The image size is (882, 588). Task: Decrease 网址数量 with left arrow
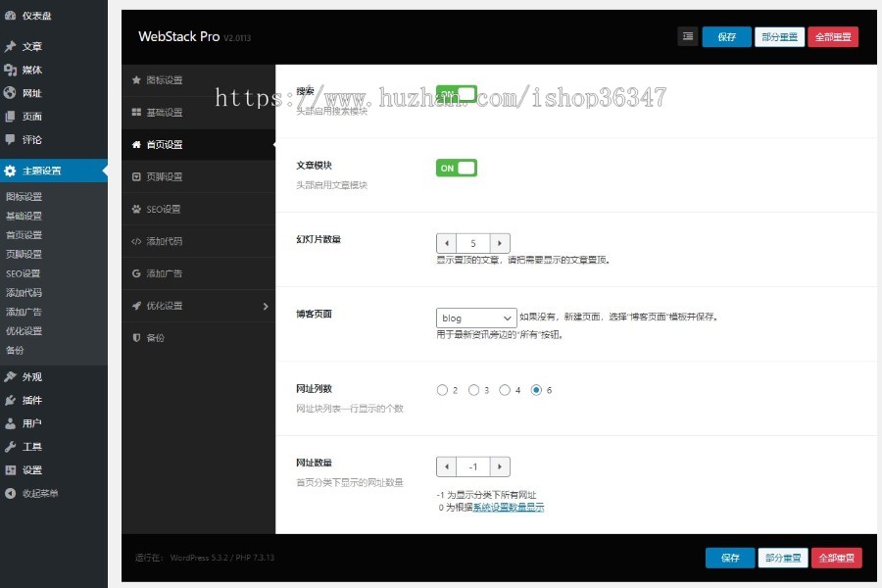click(x=447, y=466)
